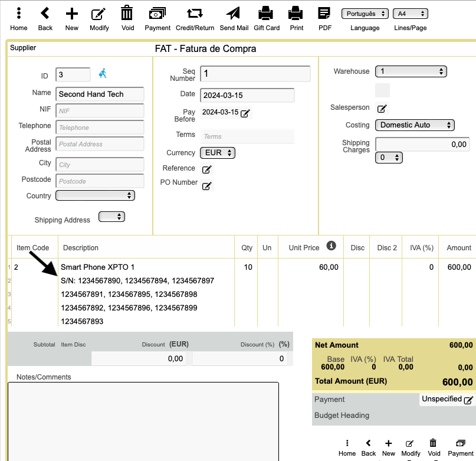Open the Gift Card option
The image size is (476, 461).
[x=266, y=19]
